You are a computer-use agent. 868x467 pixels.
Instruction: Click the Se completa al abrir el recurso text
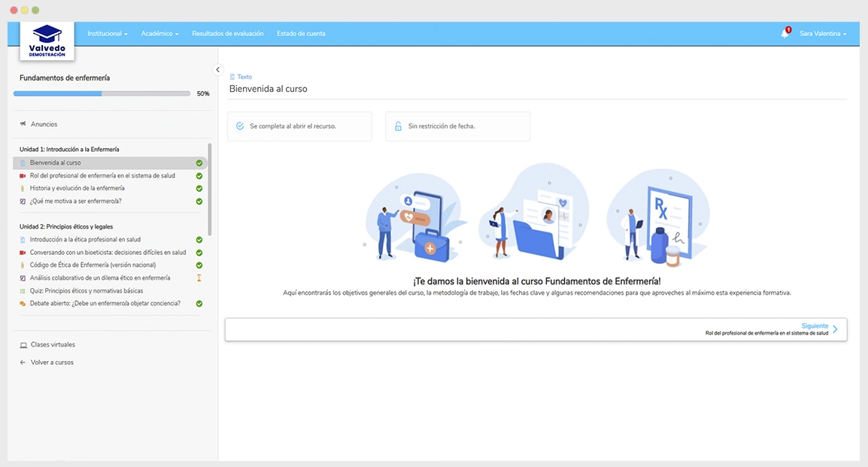click(293, 126)
